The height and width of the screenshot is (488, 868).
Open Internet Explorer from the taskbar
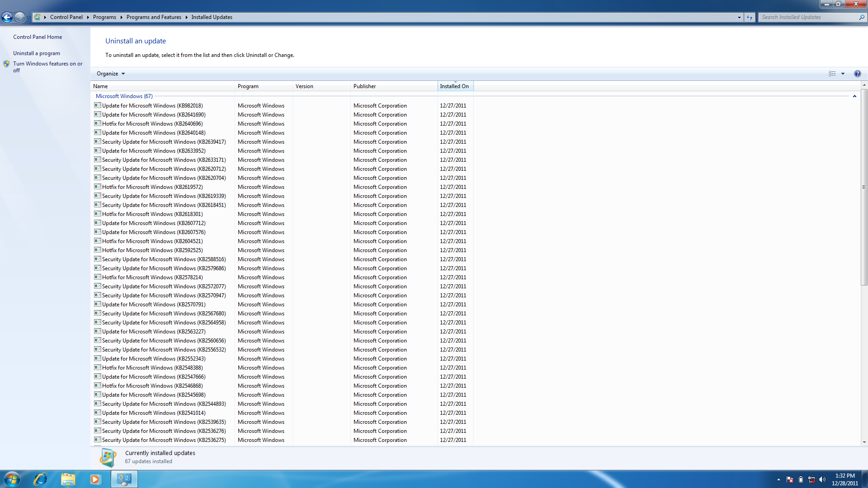(x=40, y=479)
